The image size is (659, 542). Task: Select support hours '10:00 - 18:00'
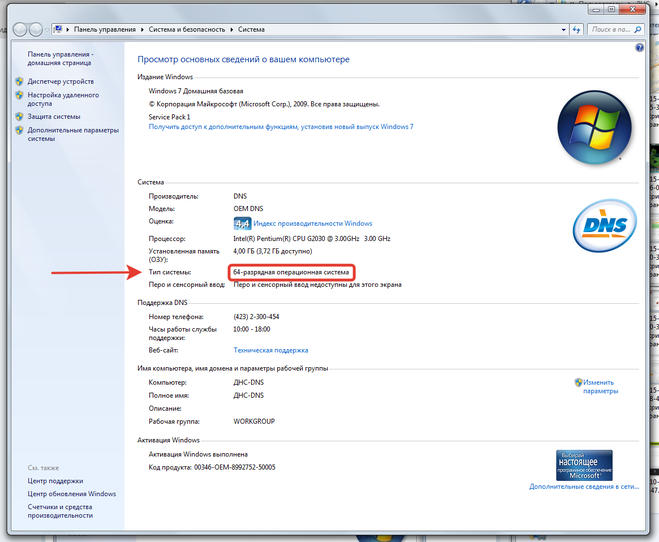coord(252,329)
